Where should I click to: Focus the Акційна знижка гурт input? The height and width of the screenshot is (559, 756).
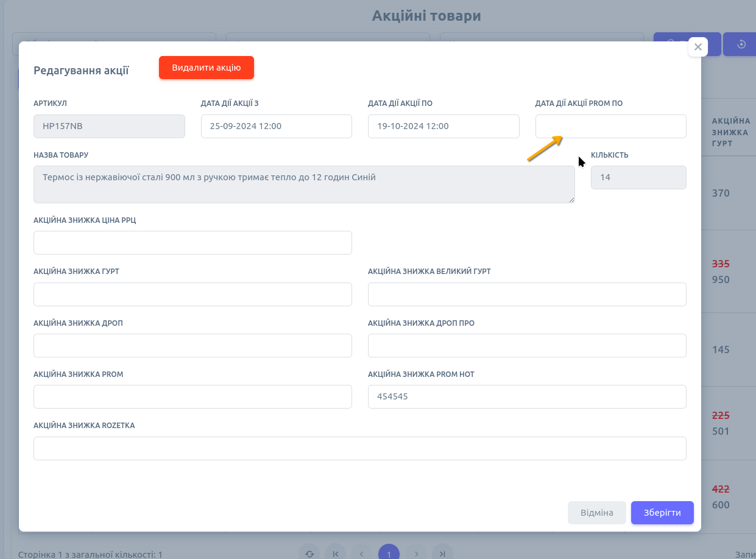(x=193, y=294)
